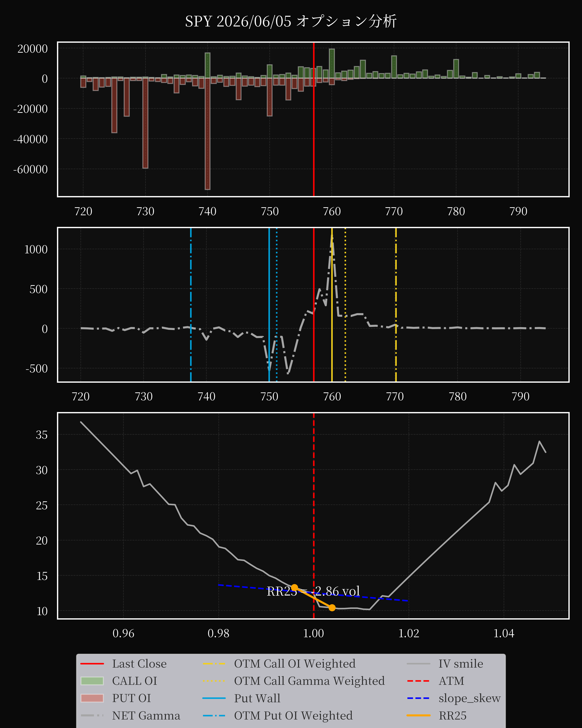The height and width of the screenshot is (728, 582).
Task: Select the 'Put Wall' legend label
Action: (257, 698)
